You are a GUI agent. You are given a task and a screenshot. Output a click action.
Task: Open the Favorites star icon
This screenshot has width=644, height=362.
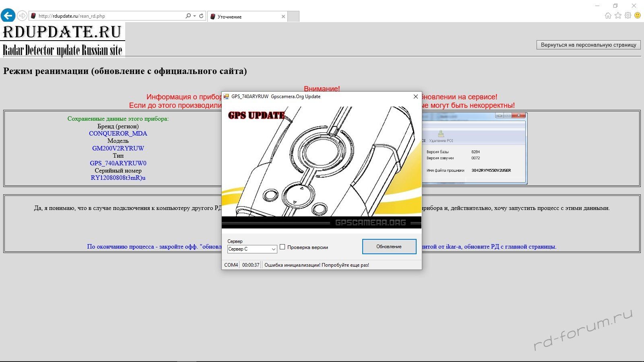(618, 16)
